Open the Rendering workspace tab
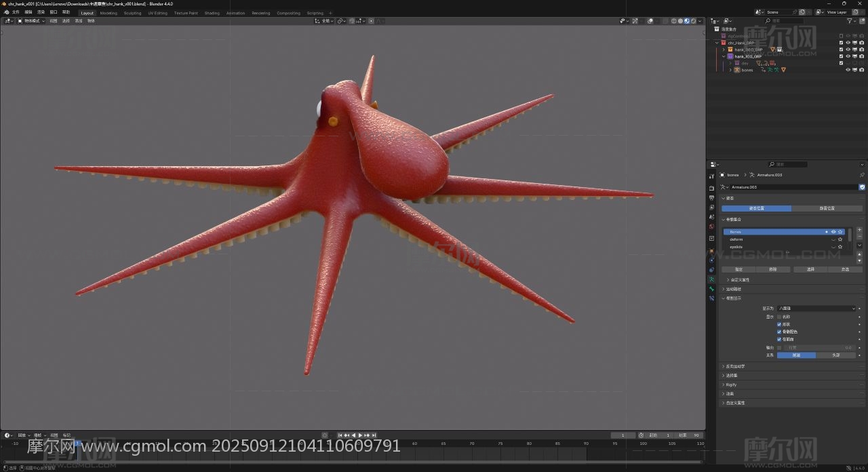Viewport: 868px width, 472px height. pyautogui.click(x=261, y=13)
